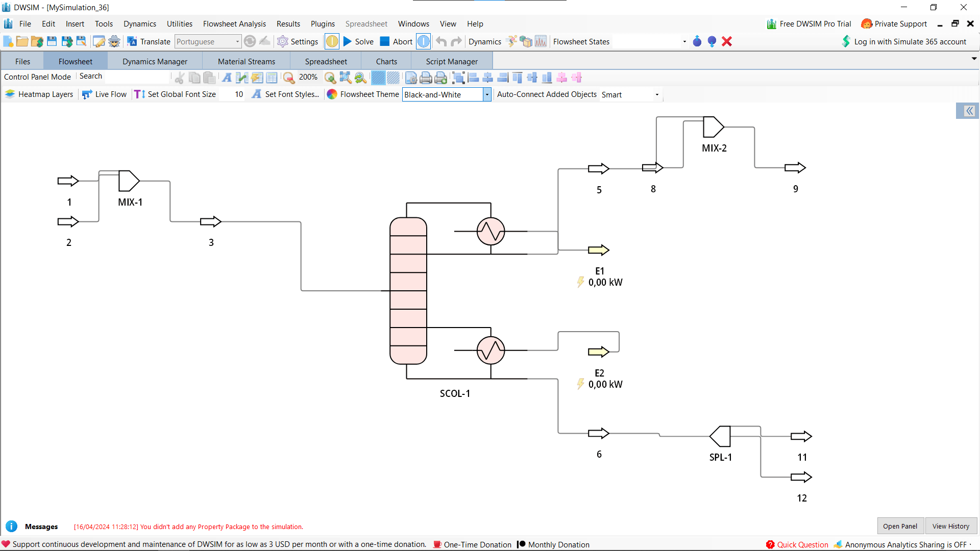
Task: Open the Flowsheet Analysis menu
Action: point(234,24)
